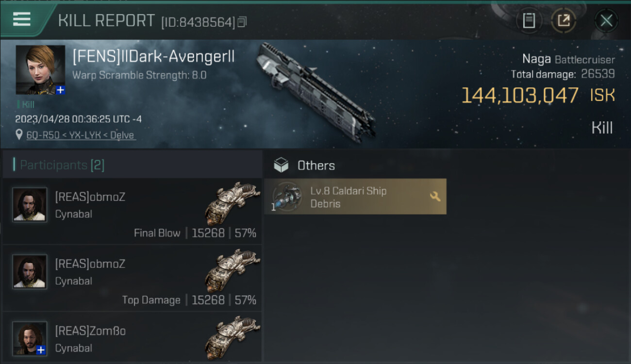Click the plus badge on victim portrait
The width and height of the screenshot is (631, 364).
click(60, 90)
